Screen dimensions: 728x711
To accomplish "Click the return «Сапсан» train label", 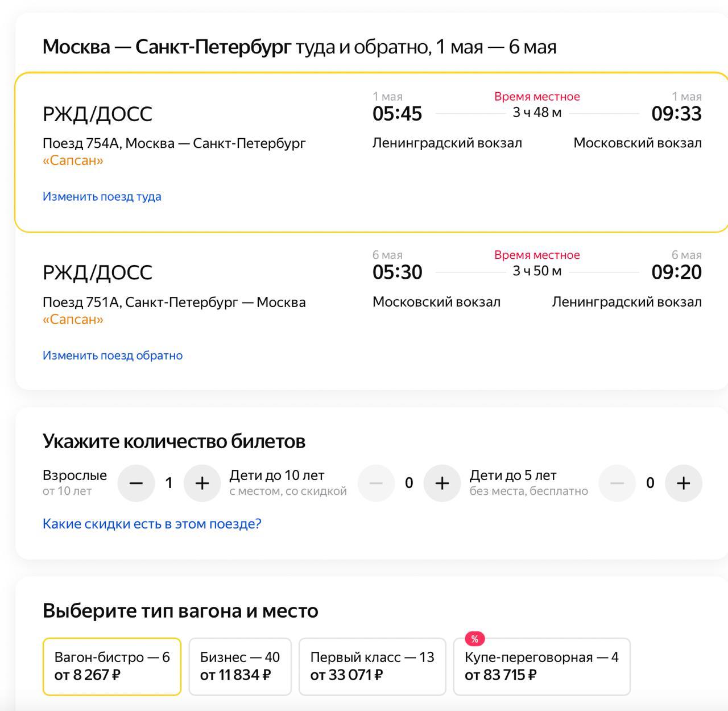I will [x=73, y=319].
